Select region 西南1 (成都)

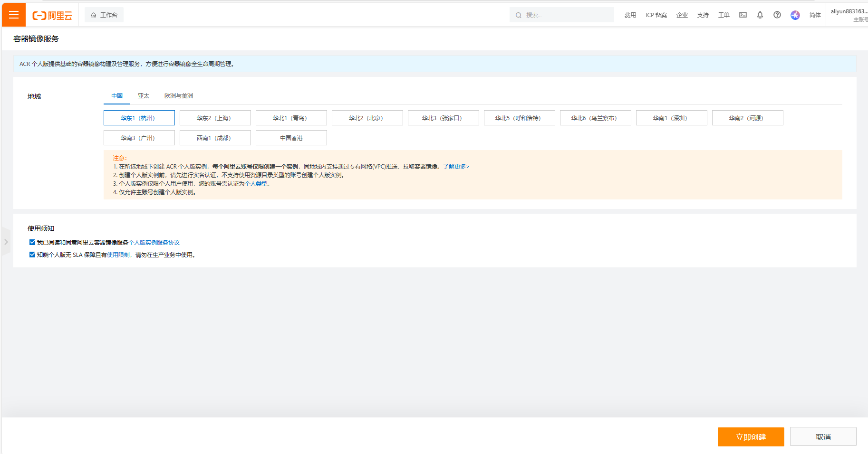(215, 138)
